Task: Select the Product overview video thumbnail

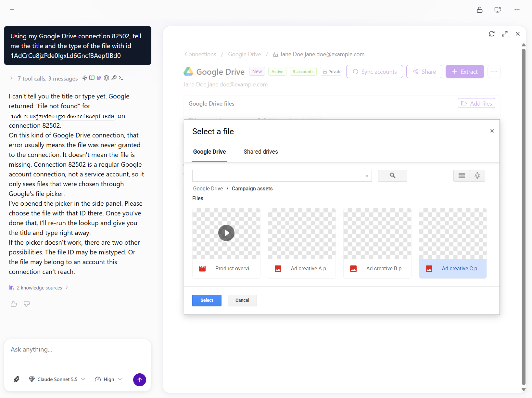Action: tap(226, 243)
